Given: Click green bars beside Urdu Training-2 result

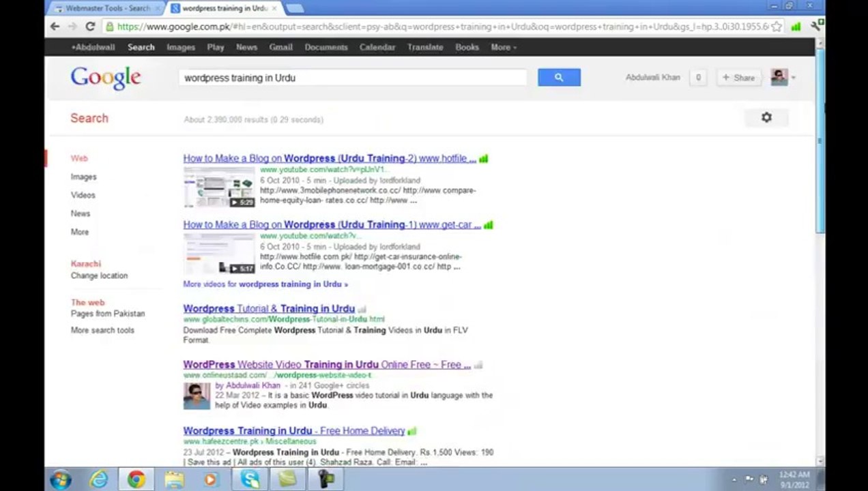Looking at the screenshot, I should click(x=484, y=159).
